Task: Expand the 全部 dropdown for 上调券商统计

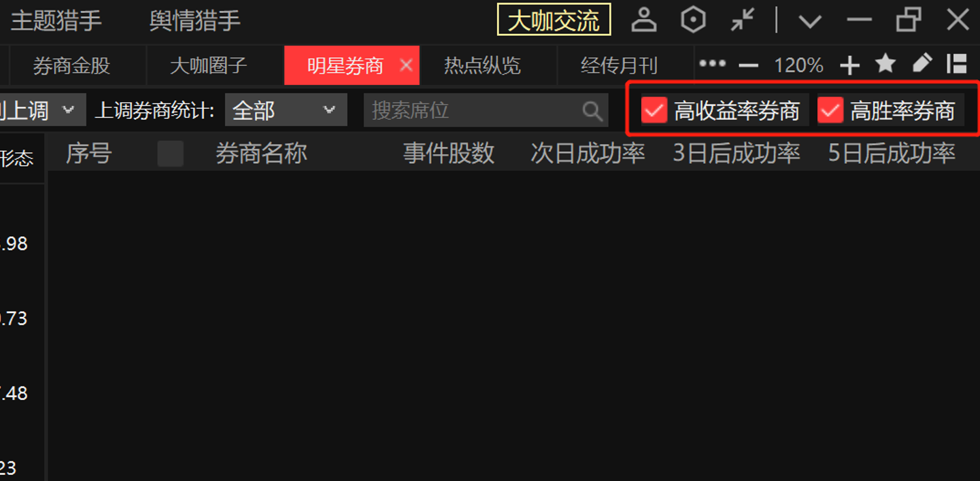Action: tap(286, 110)
